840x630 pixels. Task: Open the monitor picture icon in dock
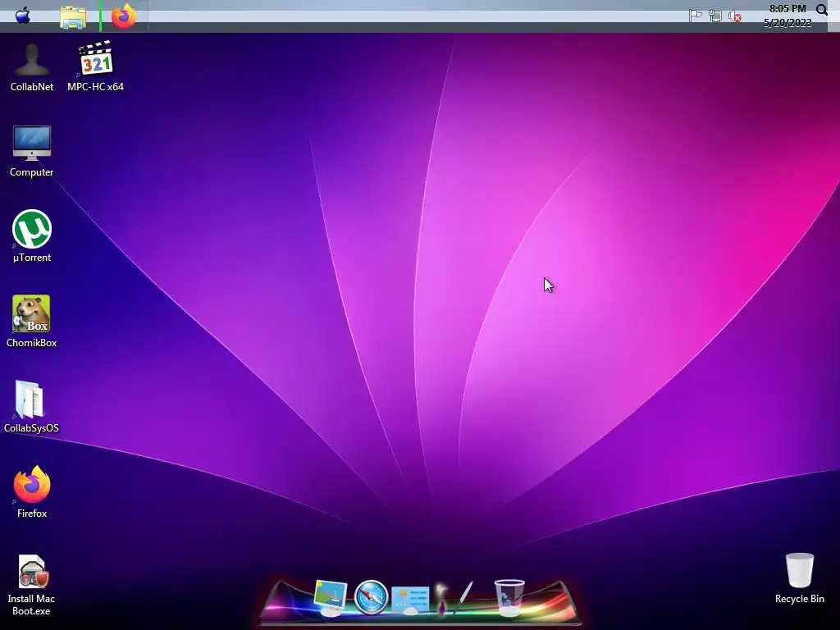(x=330, y=597)
